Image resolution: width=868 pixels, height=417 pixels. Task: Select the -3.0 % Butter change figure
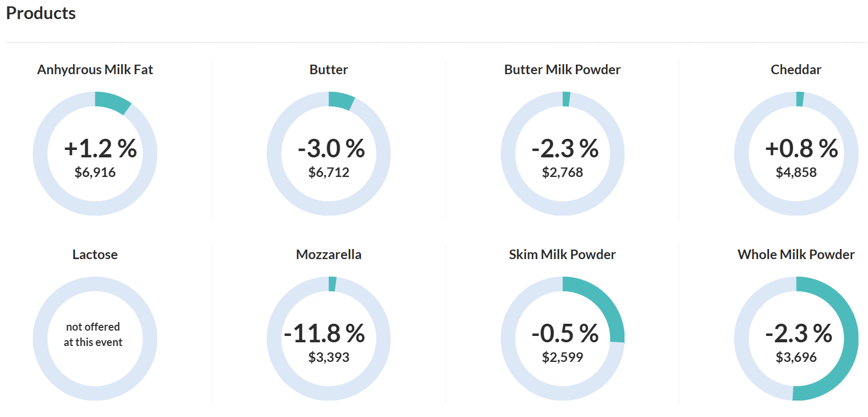click(331, 149)
